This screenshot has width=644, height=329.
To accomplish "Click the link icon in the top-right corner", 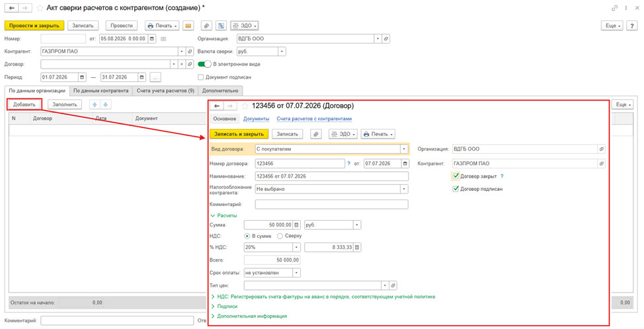I will tap(614, 8).
